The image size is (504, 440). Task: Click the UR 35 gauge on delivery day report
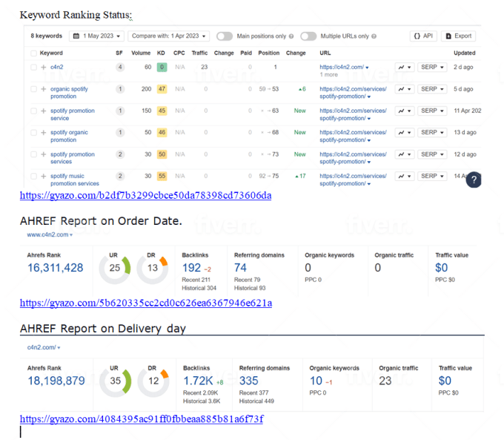click(x=115, y=381)
